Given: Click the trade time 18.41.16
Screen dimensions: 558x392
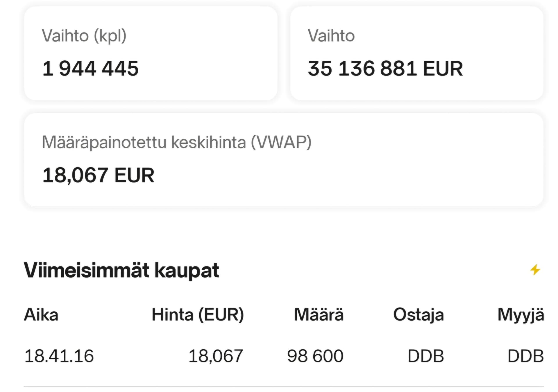Looking at the screenshot, I should (59, 356).
